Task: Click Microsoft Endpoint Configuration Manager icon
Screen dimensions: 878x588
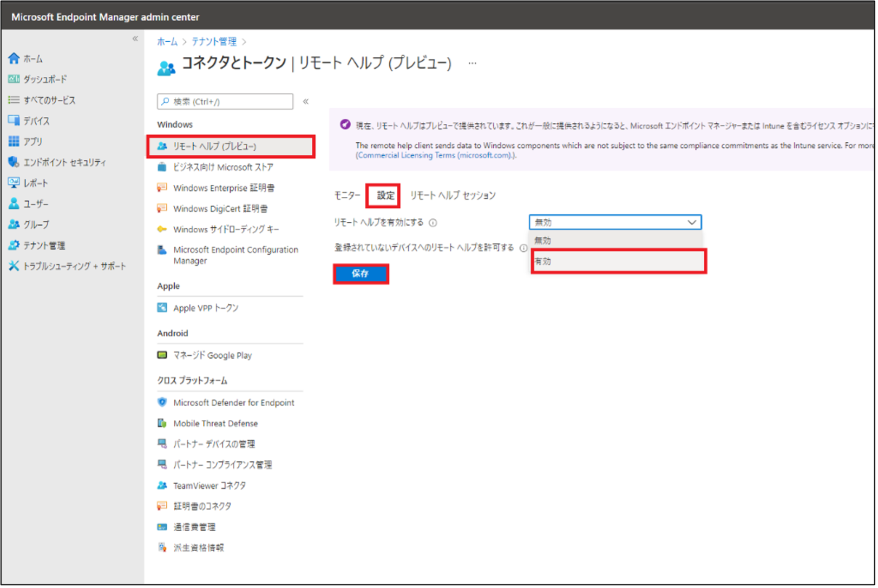Action: (x=162, y=250)
